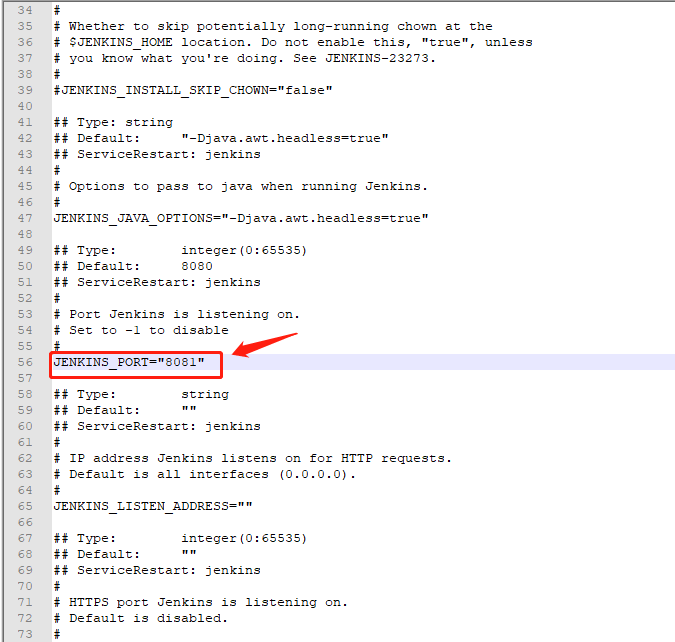675x642 pixels.
Task: Click the JENKINS_JAVA_OPTIONS line of text
Action: click(x=240, y=218)
